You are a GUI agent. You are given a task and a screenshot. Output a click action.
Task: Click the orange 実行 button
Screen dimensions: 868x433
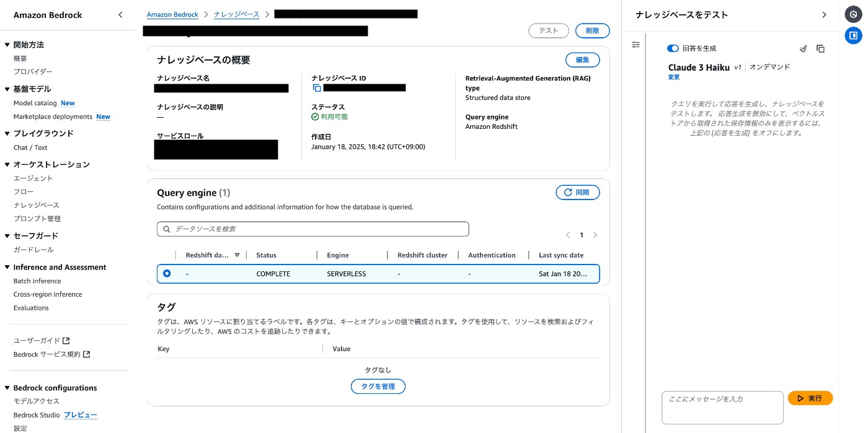point(810,398)
